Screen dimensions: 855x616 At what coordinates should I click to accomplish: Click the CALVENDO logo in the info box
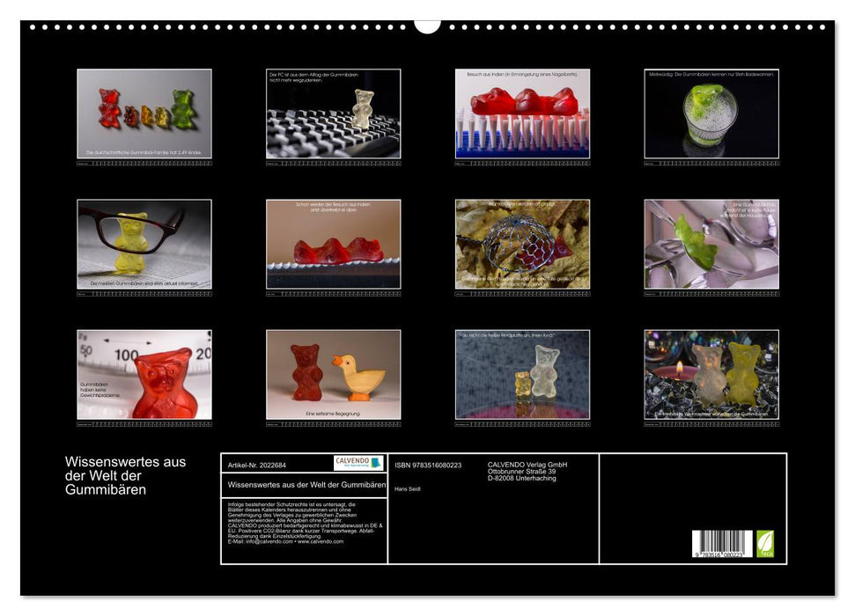[x=358, y=463]
